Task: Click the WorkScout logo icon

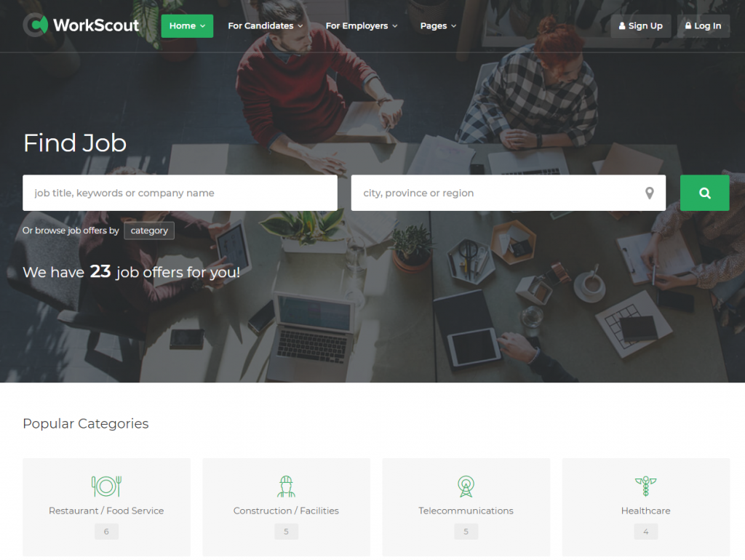Action: (x=36, y=25)
